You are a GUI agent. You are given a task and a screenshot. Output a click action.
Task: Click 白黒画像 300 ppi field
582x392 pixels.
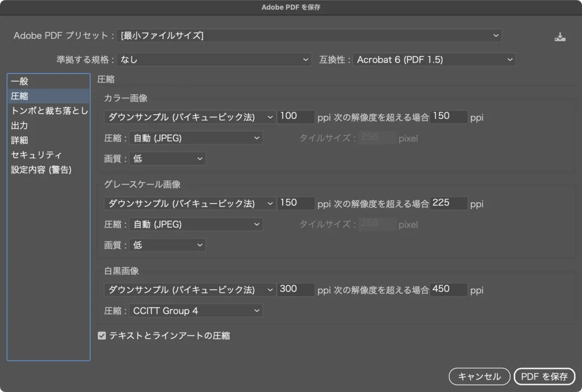tap(296, 289)
